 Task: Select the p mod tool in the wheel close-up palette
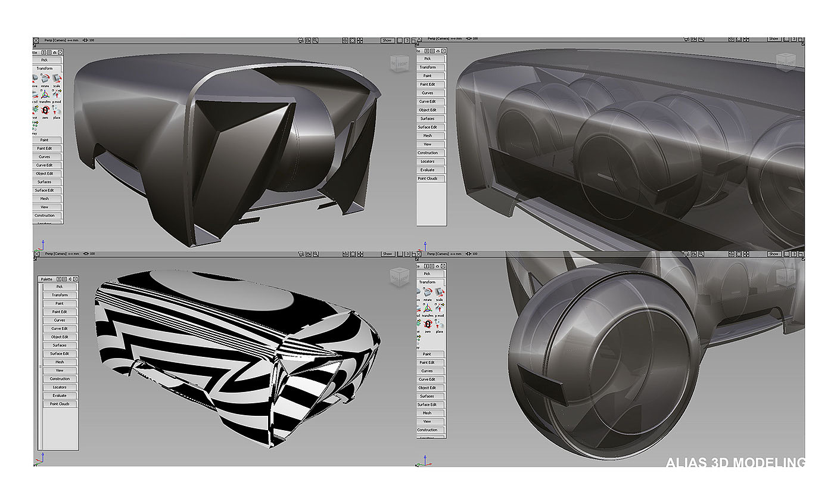pos(440,309)
